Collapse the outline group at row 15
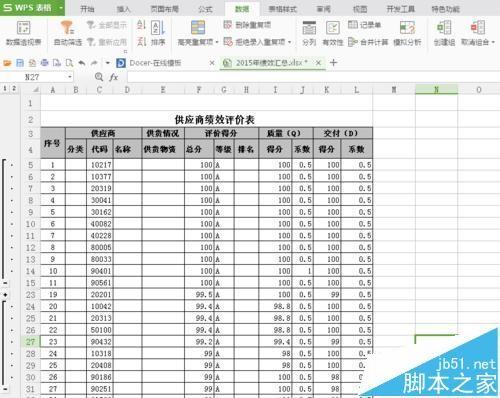Screen dimensions: 500x398 (5, 283)
